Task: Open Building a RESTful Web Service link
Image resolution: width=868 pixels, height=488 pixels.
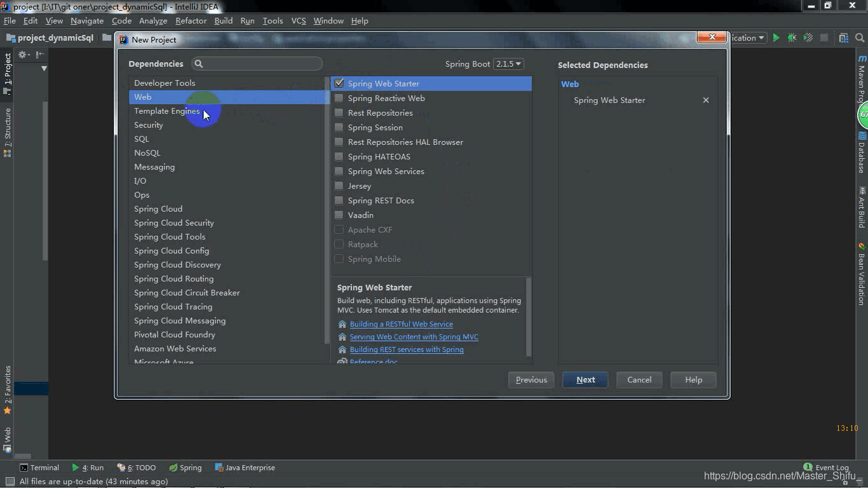Action: (401, 324)
